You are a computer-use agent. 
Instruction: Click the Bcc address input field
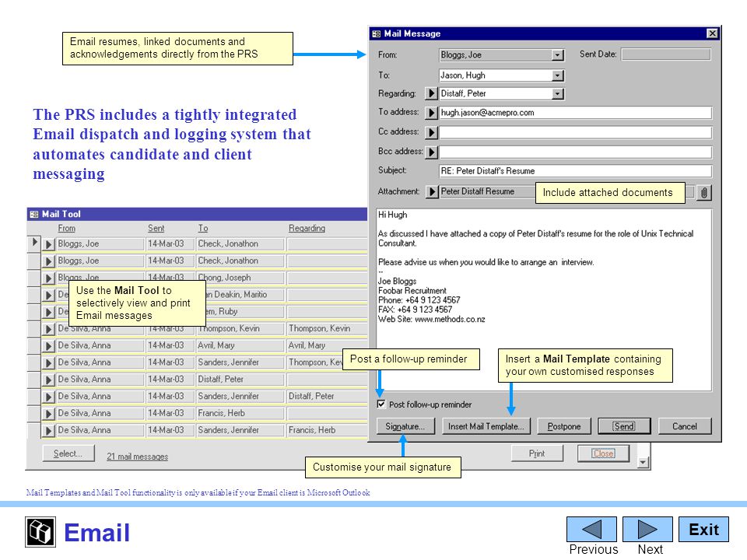tap(576, 152)
